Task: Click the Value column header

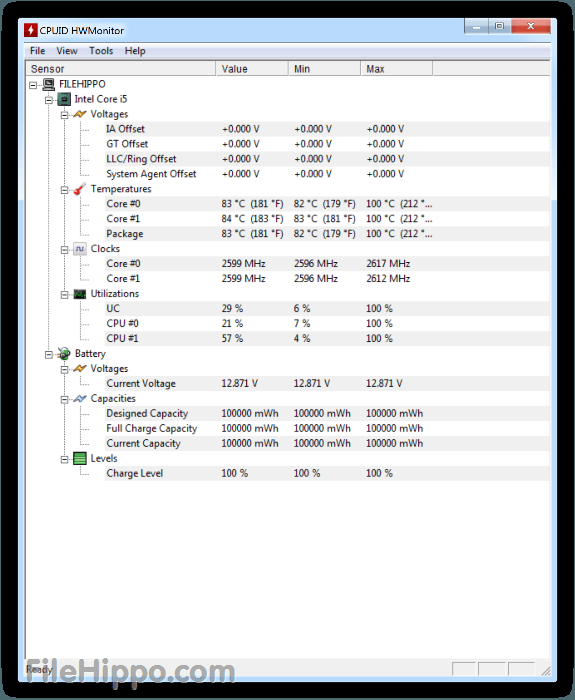Action: click(252, 69)
